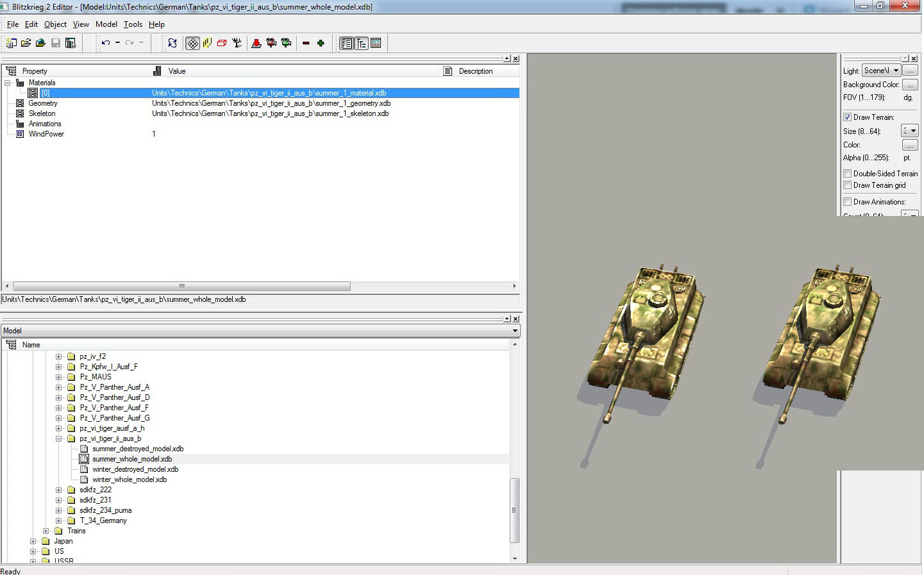The height and width of the screenshot is (575, 924).
Task: Click the New document toolbar icon
Action: pos(12,43)
